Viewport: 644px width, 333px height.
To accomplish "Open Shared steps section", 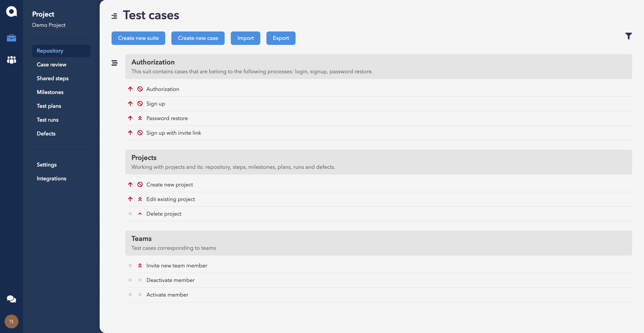I will coord(53,78).
